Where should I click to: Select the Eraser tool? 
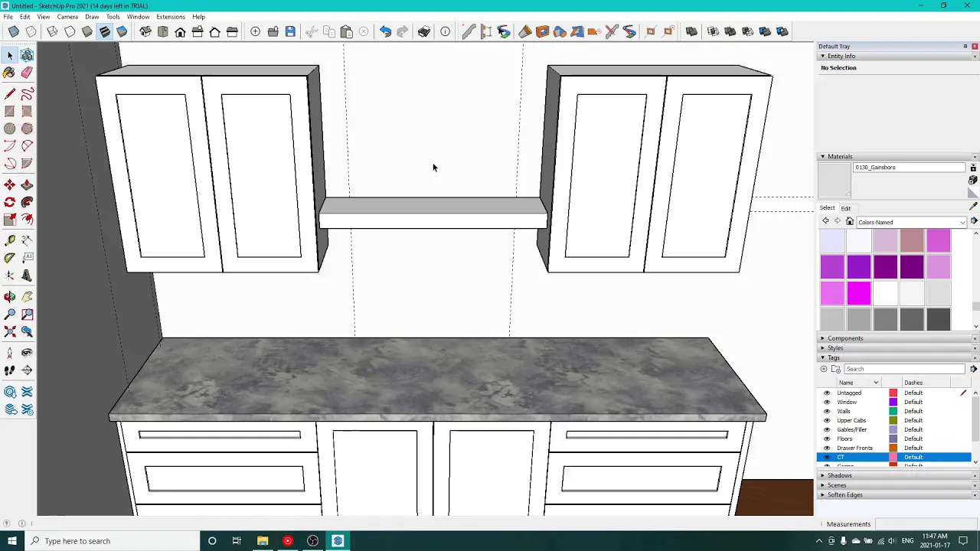pyautogui.click(x=27, y=73)
